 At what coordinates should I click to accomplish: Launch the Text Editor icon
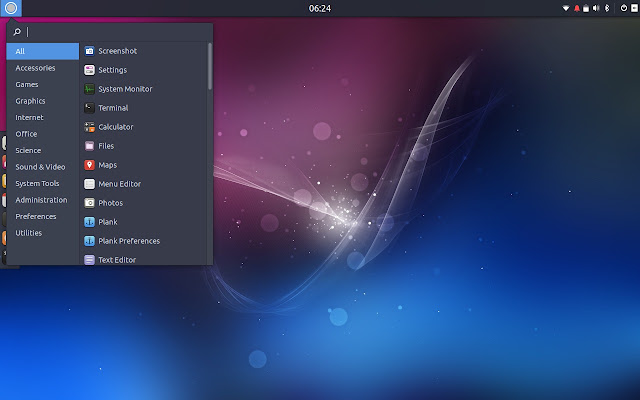(x=89, y=260)
